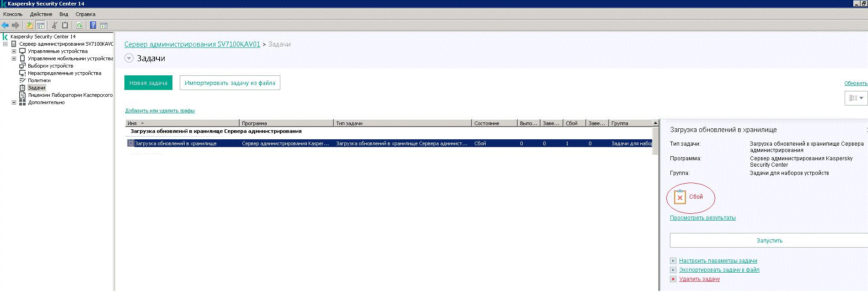Select the Загрузка обновлений в хранилище row
Screen dimensions: 868x296
point(389,143)
